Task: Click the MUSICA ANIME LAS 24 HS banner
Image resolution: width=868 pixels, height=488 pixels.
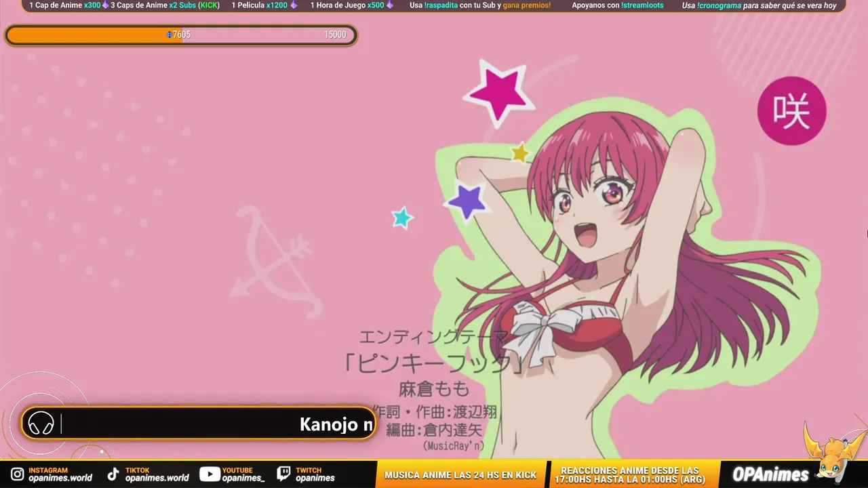Action: 460,475
